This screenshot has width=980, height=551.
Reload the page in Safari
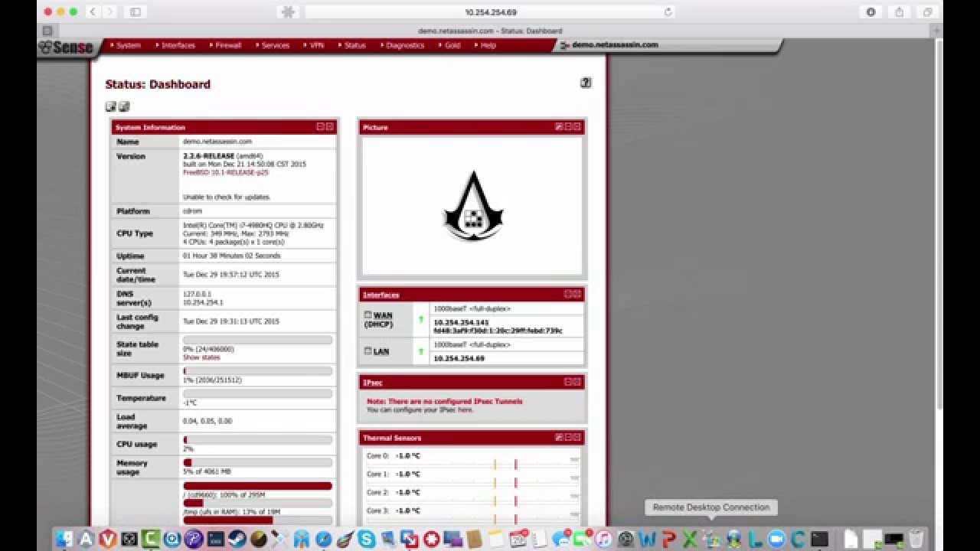point(668,12)
